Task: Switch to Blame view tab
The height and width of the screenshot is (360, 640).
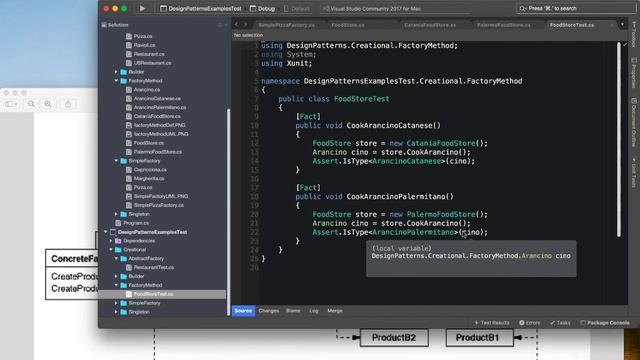Action: tap(293, 311)
